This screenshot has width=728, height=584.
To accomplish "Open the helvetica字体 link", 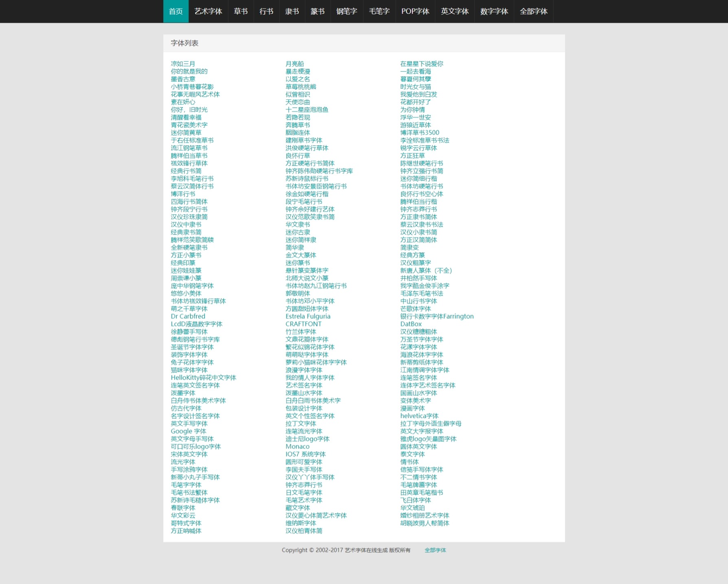I will [x=419, y=416].
